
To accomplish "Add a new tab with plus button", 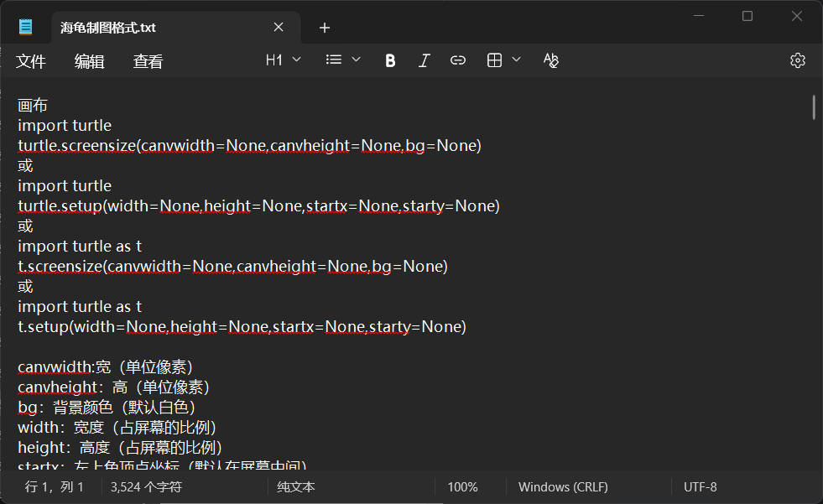I will click(x=325, y=28).
